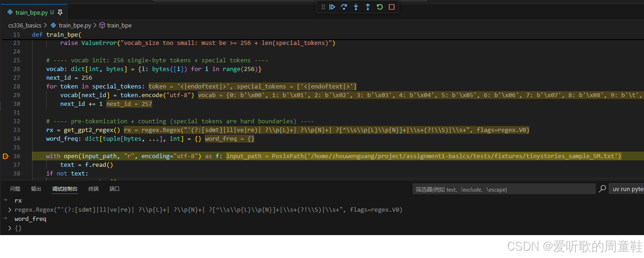Click the search icon beside the filter box
This screenshot has width=644, height=258.
pos(602,189)
